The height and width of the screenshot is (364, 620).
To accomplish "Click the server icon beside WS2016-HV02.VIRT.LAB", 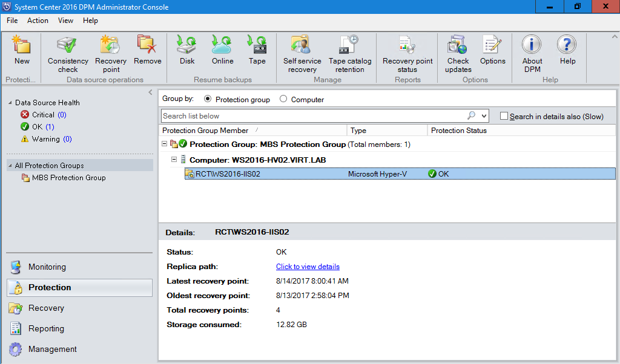I will point(183,160).
